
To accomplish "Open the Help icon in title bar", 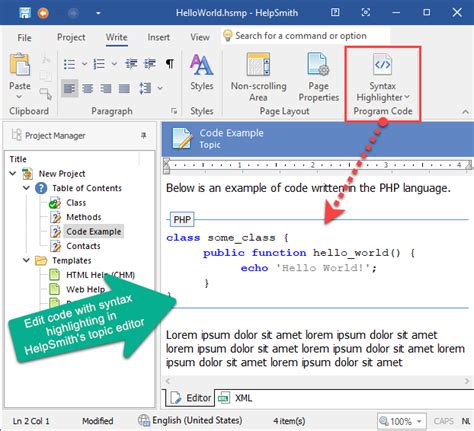I will coord(335,12).
